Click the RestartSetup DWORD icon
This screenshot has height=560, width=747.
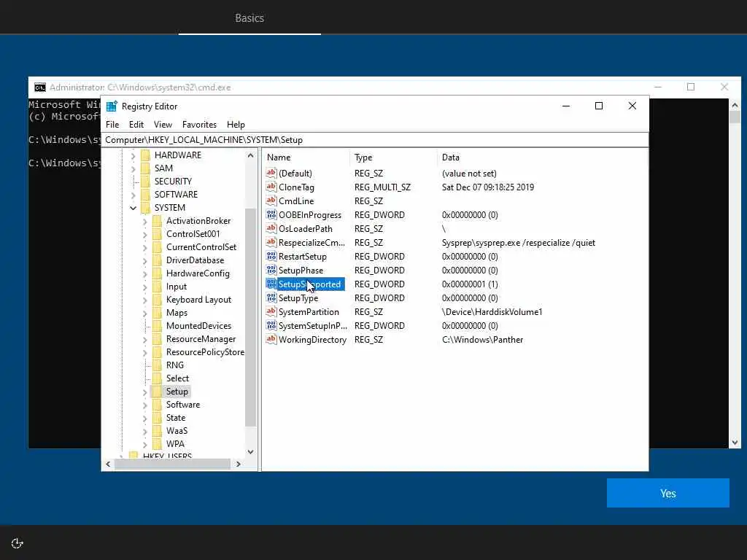271,256
